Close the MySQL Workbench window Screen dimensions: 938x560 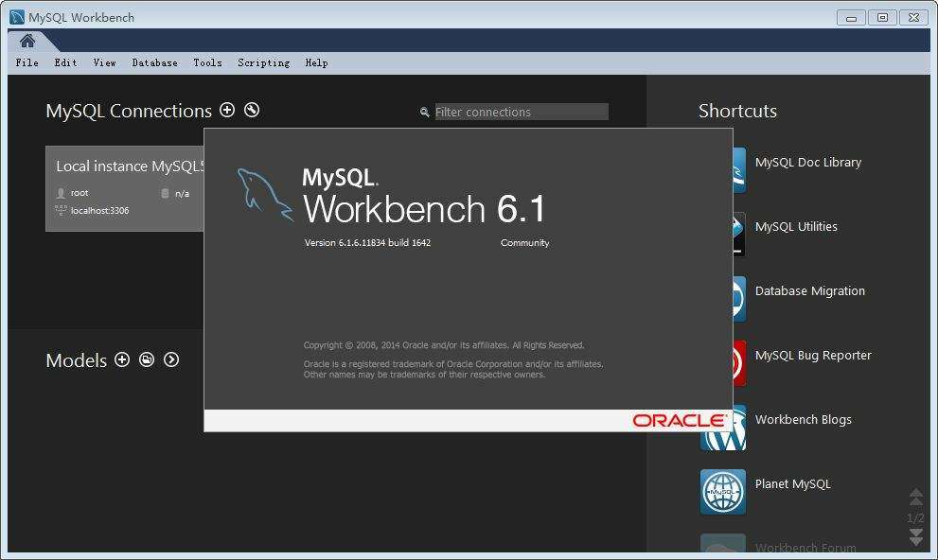click(914, 18)
